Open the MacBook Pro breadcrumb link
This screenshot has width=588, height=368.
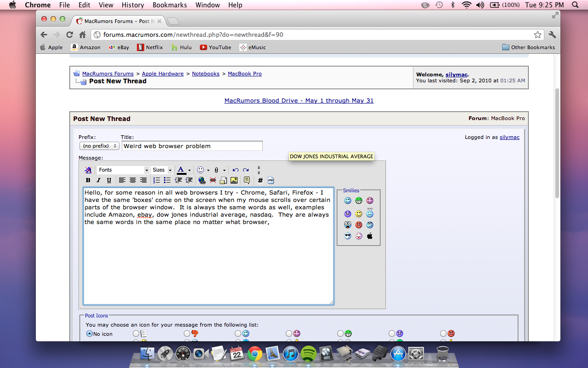(x=245, y=74)
